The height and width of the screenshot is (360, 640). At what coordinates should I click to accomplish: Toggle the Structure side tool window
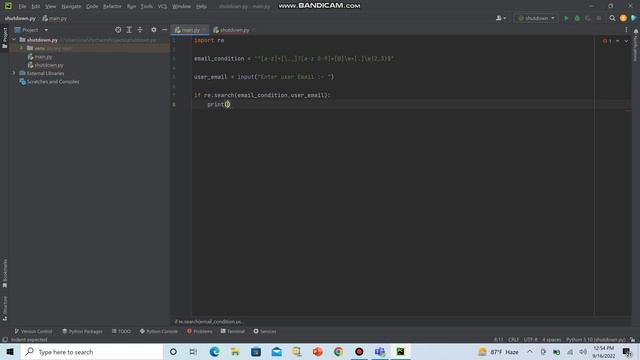click(x=4, y=308)
